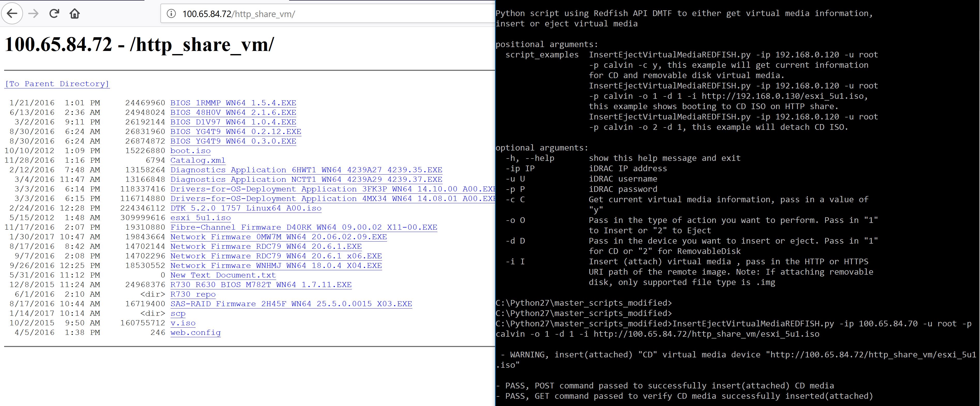The height and width of the screenshot is (406, 980).
Task: Go forward a page
Action: coord(34,14)
